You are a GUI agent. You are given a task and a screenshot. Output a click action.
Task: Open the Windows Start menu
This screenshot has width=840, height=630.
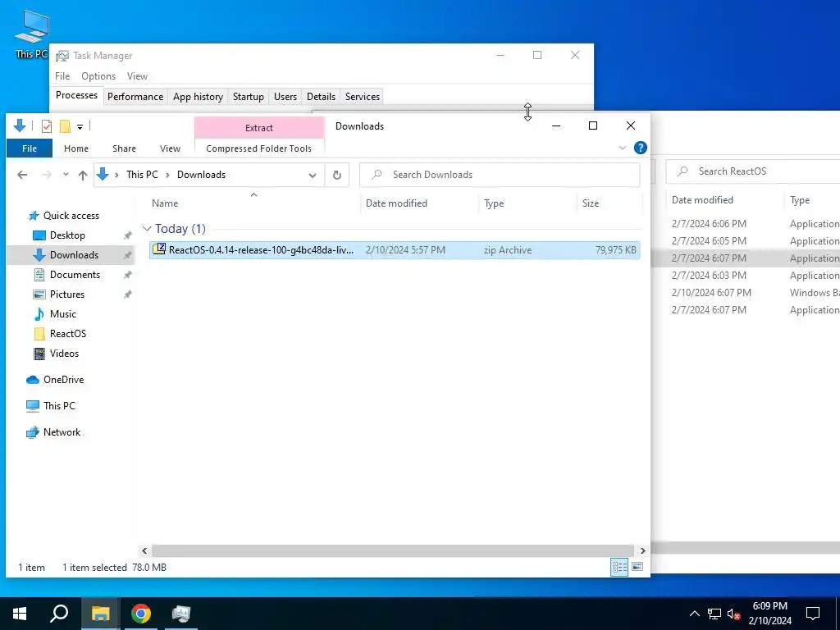pyautogui.click(x=20, y=614)
